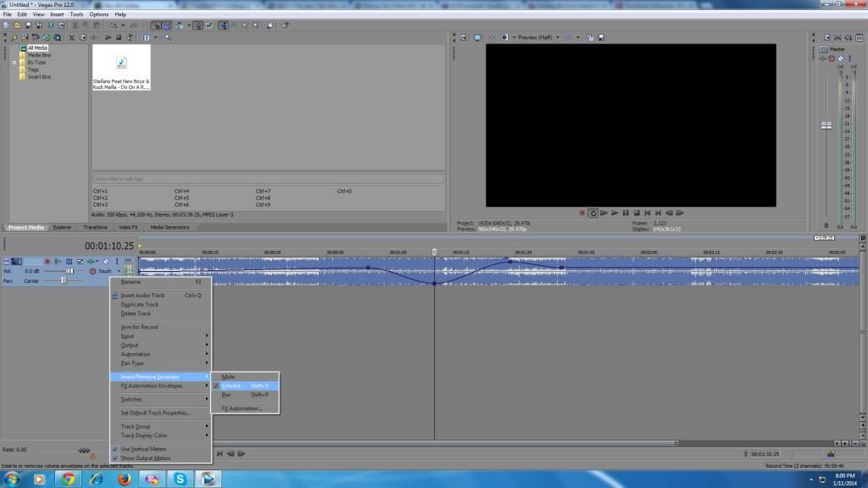This screenshot has height=488, width=868.
Task: Stop the video preview playback
Action: pos(637,213)
